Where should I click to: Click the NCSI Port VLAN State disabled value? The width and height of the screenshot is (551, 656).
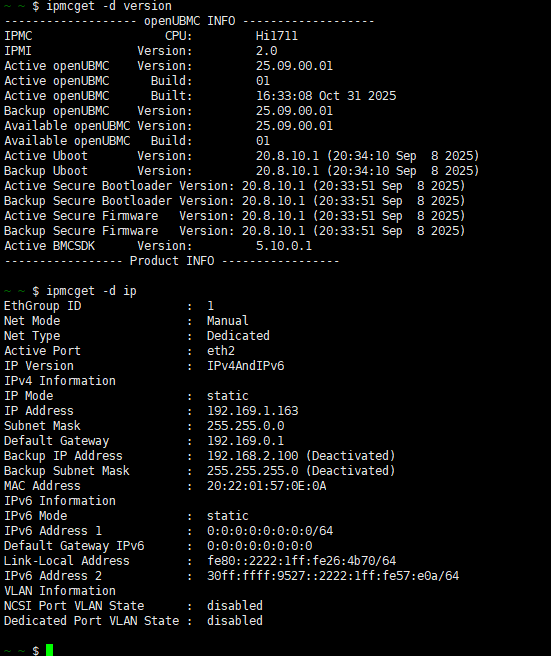click(x=235, y=606)
